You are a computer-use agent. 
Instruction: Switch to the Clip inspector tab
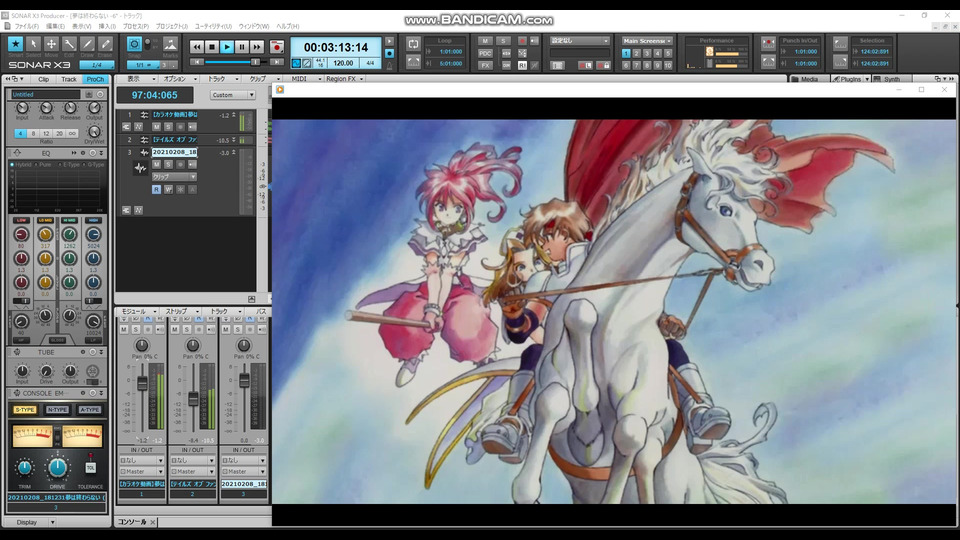[43, 79]
